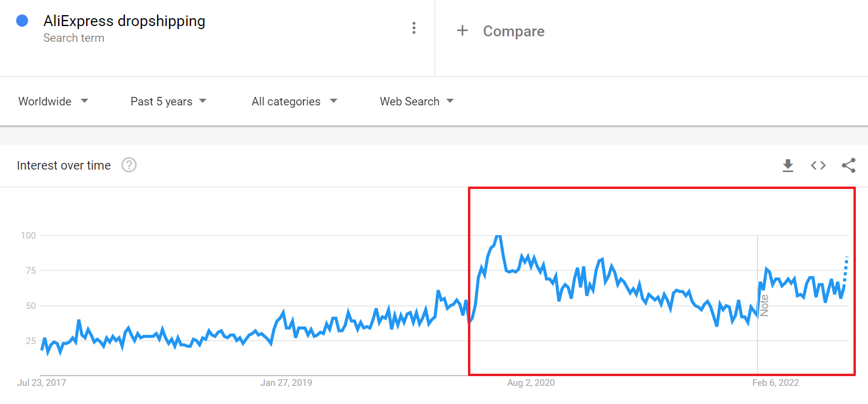This screenshot has height=404, width=868.
Task: Click the Interest over time heading
Action: (64, 165)
